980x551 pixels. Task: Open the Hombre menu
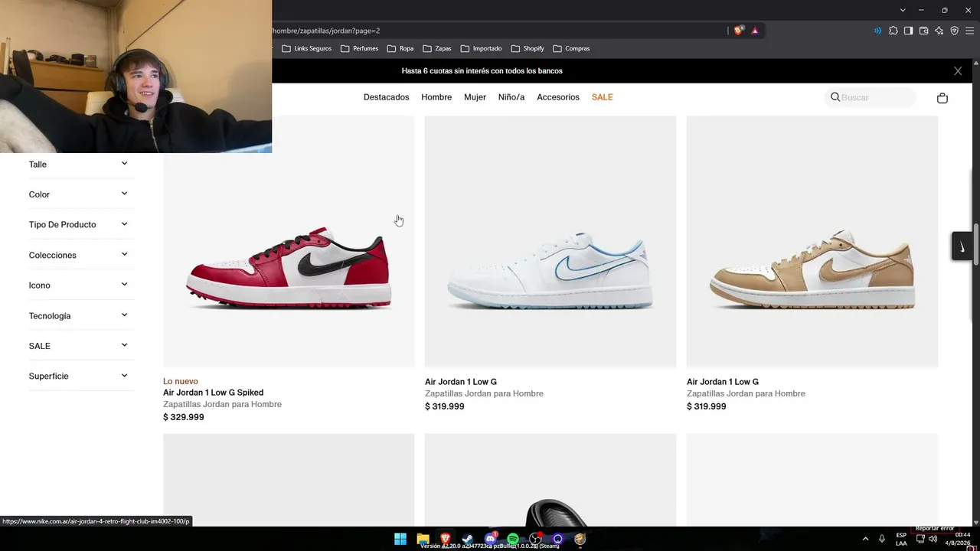(436, 97)
